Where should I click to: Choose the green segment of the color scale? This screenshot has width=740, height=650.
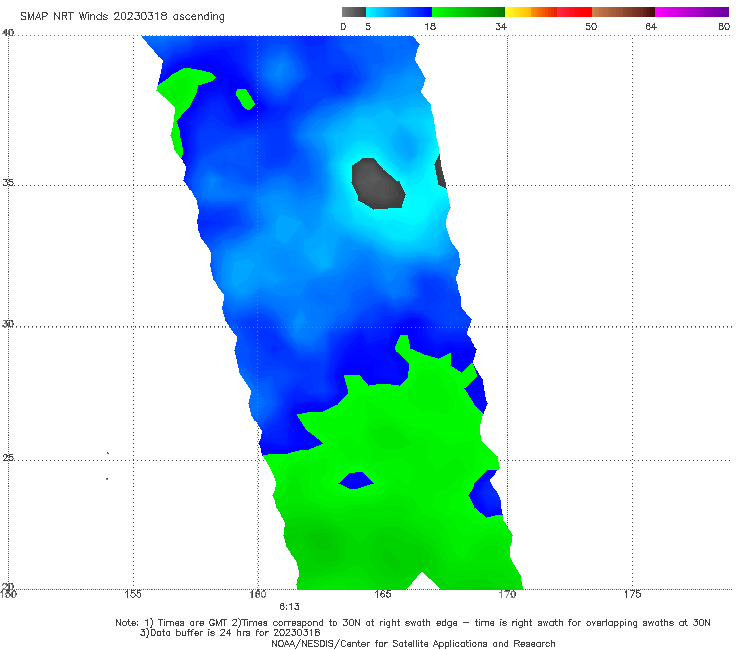click(x=468, y=12)
